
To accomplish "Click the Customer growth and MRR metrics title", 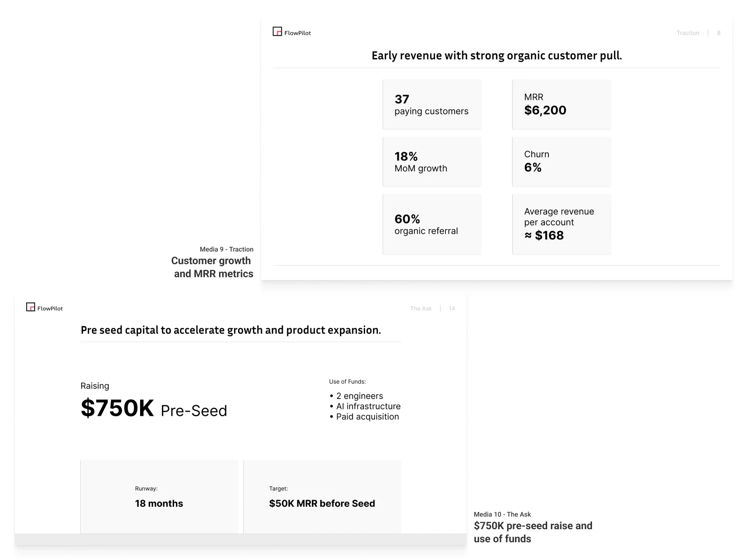I will point(212,267).
